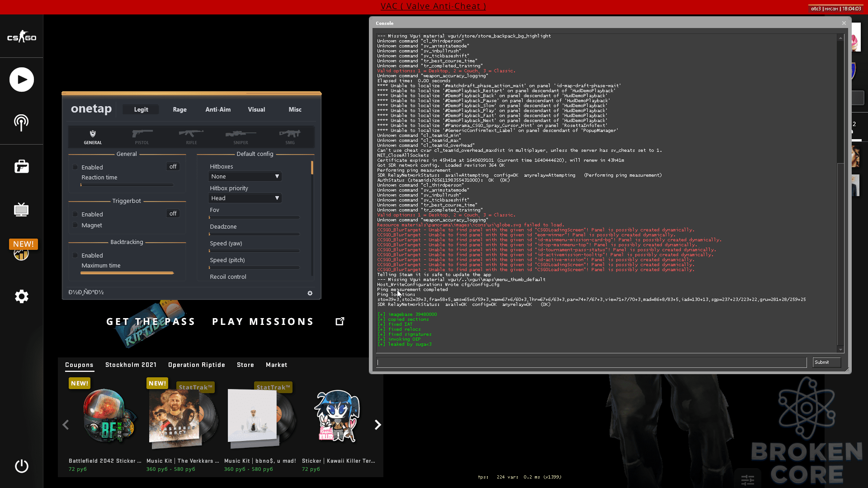Screen dimensions: 868x488
Task: Open the Stockholm 2021 store tab
Action: coord(131,365)
